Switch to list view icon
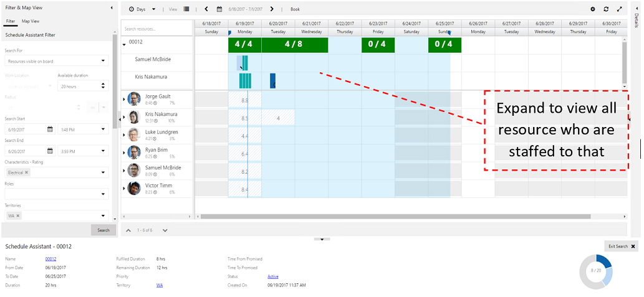Image resolution: width=644 pixels, height=297 pixels. [x=186, y=9]
